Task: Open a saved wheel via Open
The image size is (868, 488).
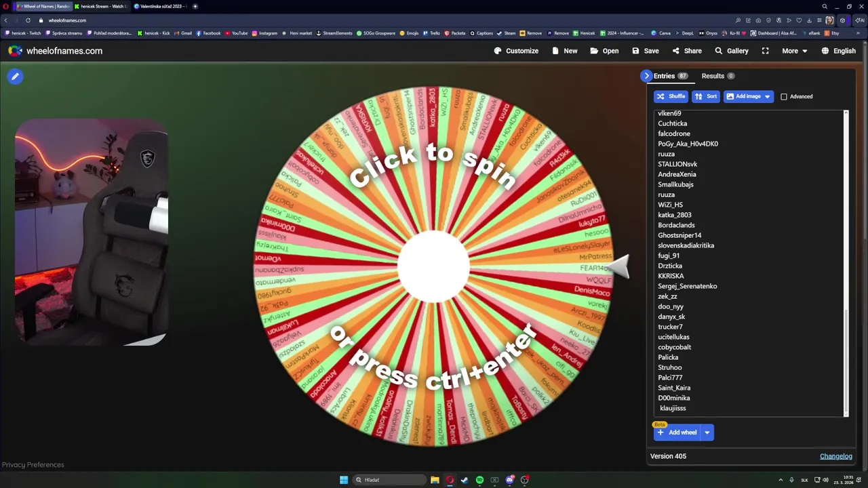Action: coord(604,51)
